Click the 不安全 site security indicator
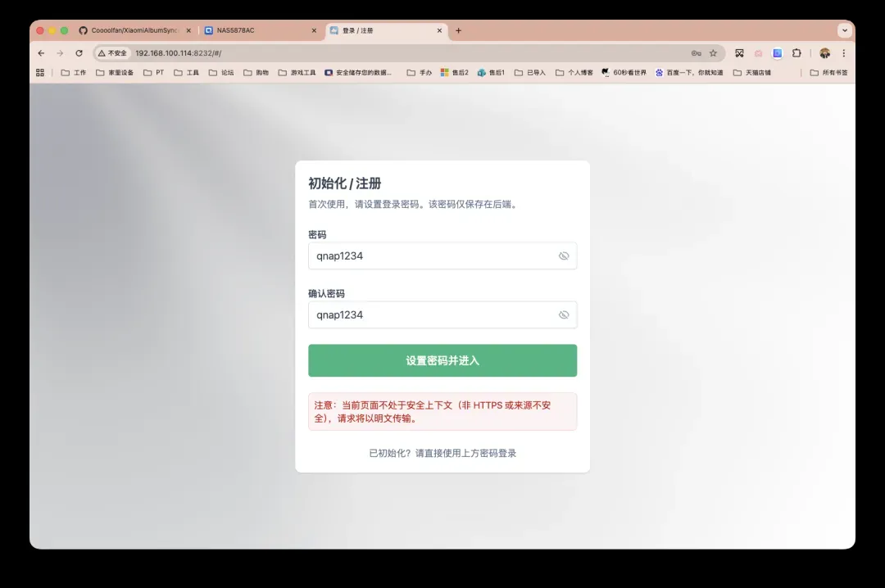 pos(113,53)
